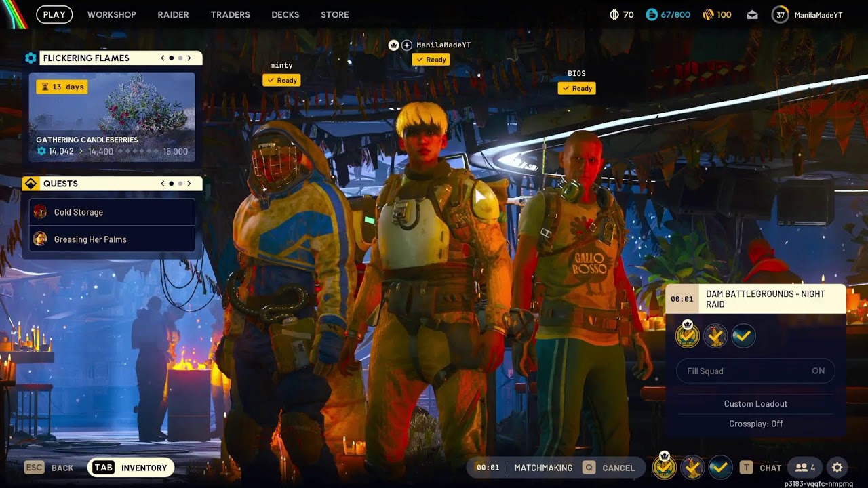Click blue checkmark badge in raid panel

744,335
